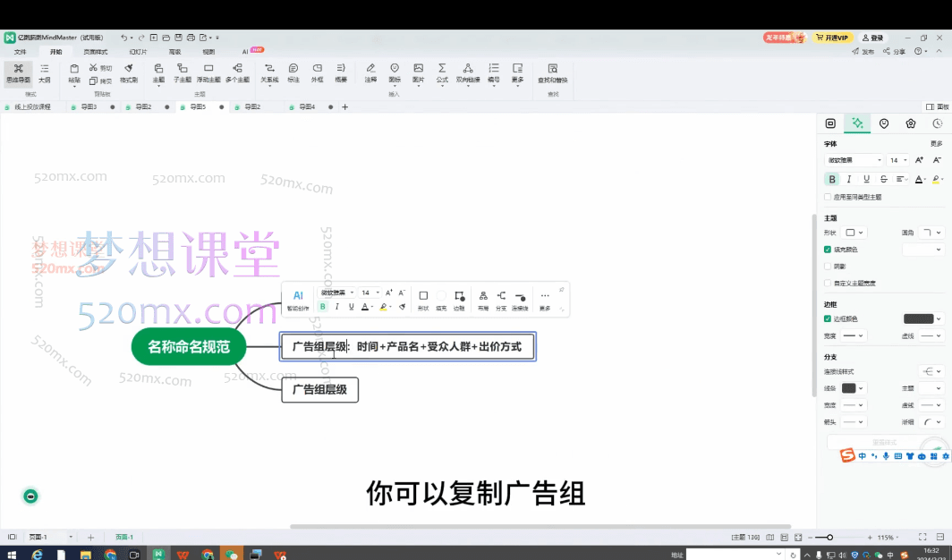This screenshot has width=952, height=560.
Task: Click the 登录 login button
Action: (872, 38)
